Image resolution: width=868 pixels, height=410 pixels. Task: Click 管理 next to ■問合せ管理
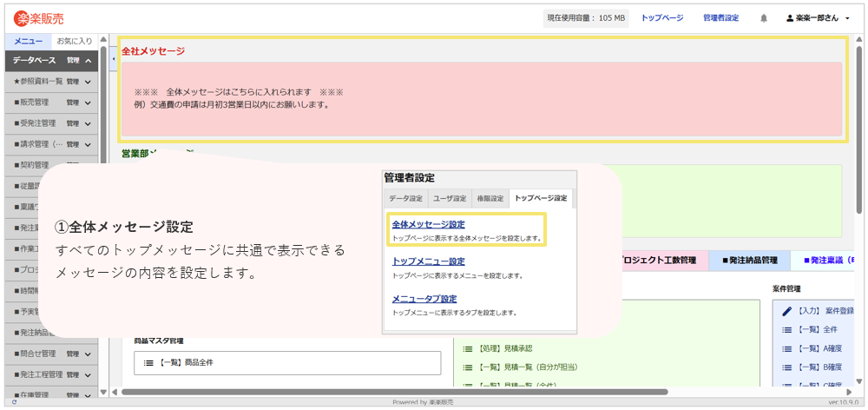coord(73,354)
